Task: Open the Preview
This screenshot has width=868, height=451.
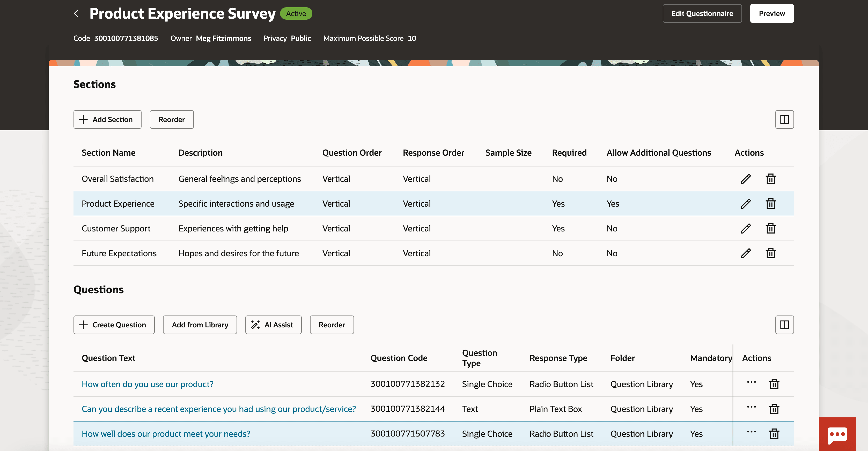Action: [x=772, y=13]
